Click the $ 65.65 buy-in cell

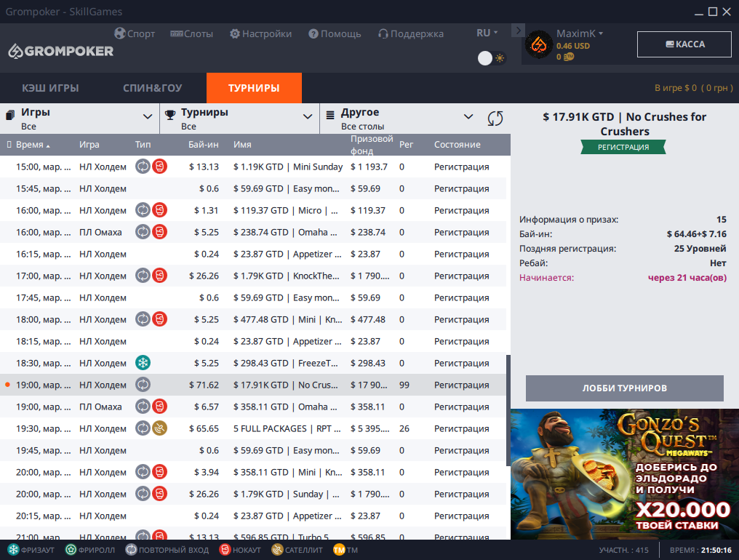[204, 428]
